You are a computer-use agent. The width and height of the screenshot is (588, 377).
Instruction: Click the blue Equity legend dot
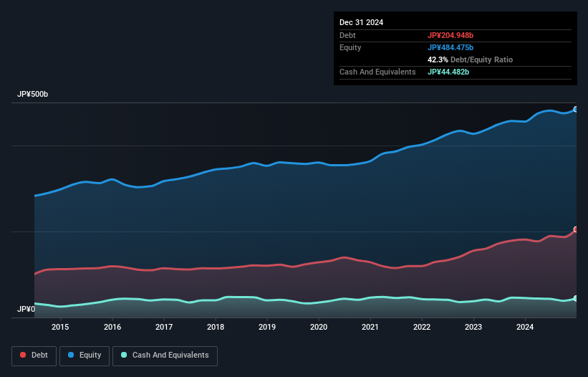tap(71, 355)
